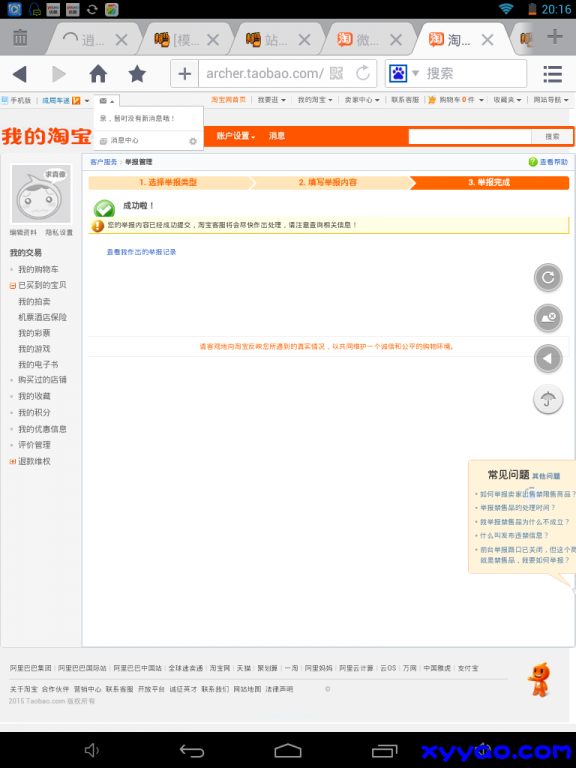
Task: Open FAQ 举报禁售品的处理时间？
Action: tap(518, 508)
